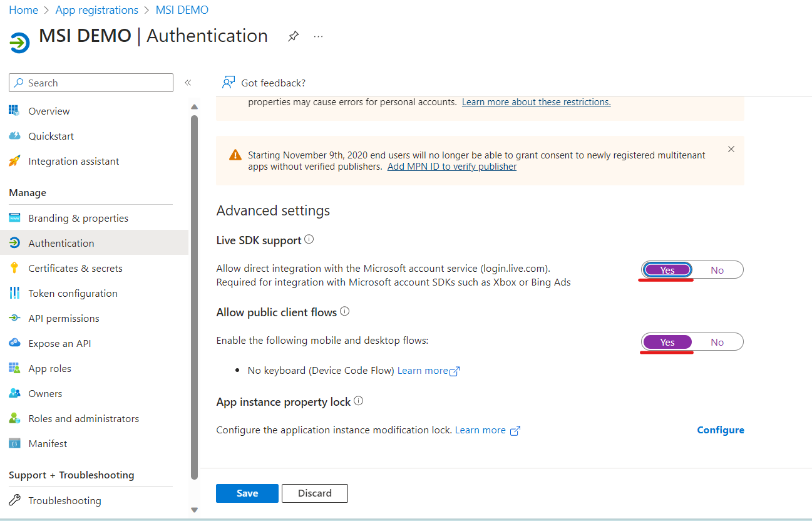Click the Authentication arrow icon in the sidebar

pyautogui.click(x=14, y=243)
